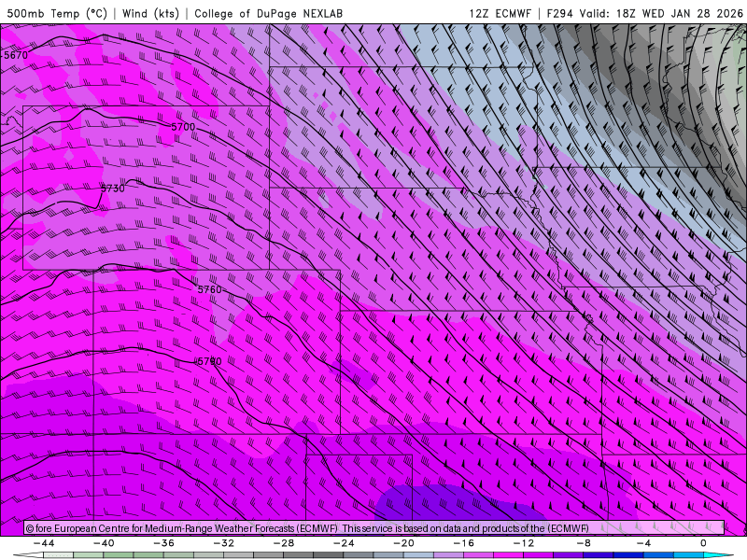This screenshot has width=747, height=560.
Task: Click the 0 value on the temperature scale
Action: click(x=703, y=543)
